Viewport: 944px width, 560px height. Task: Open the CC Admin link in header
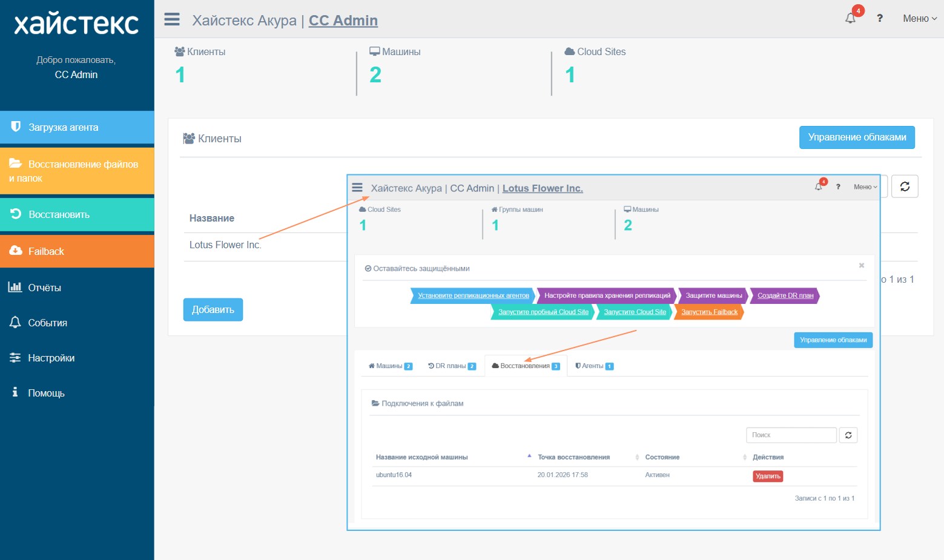point(343,21)
